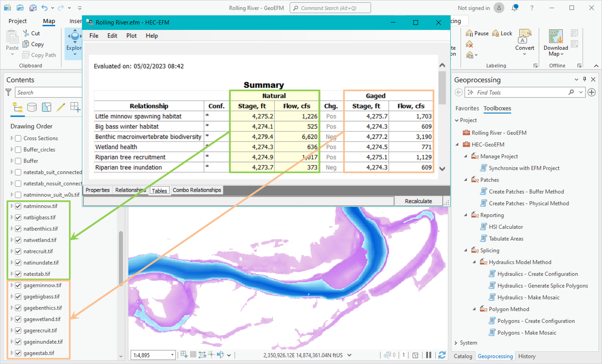
Task: Click the Save Project icon
Action: [x=33, y=8]
